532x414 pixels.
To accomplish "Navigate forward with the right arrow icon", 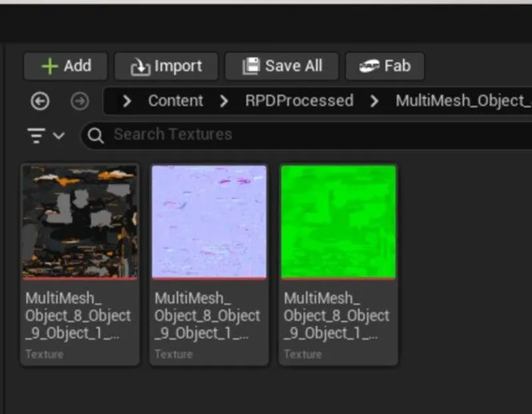I will (x=80, y=101).
